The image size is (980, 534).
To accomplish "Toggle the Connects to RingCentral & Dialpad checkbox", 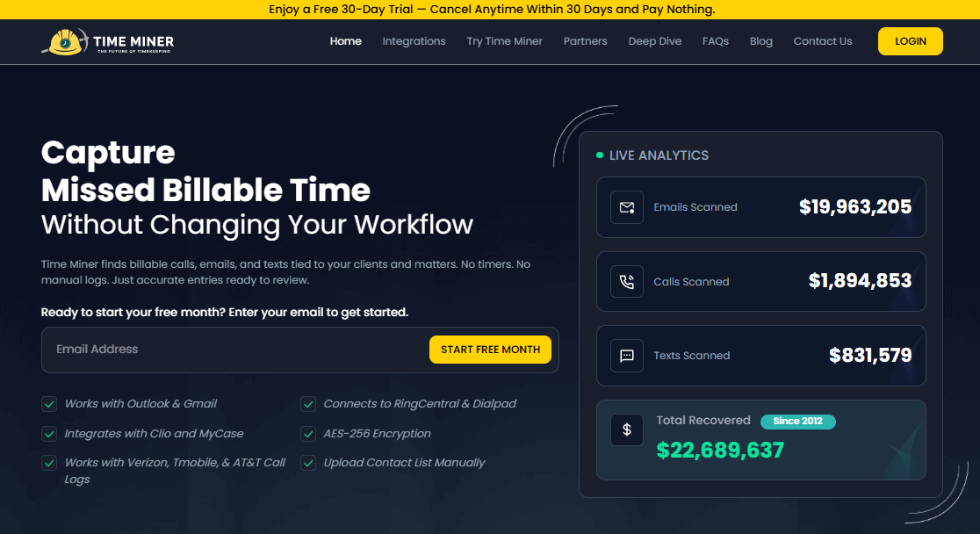I will (x=308, y=403).
